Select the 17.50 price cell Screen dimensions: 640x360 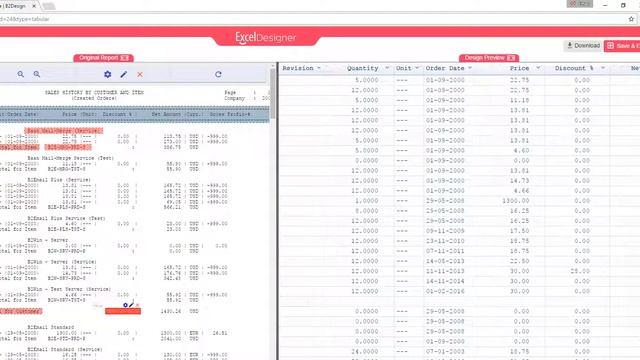pyautogui.click(x=520, y=231)
